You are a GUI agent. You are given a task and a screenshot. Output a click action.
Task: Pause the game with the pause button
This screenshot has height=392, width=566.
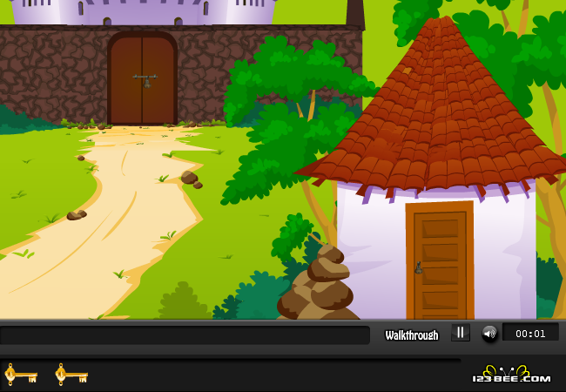pyautogui.click(x=461, y=333)
